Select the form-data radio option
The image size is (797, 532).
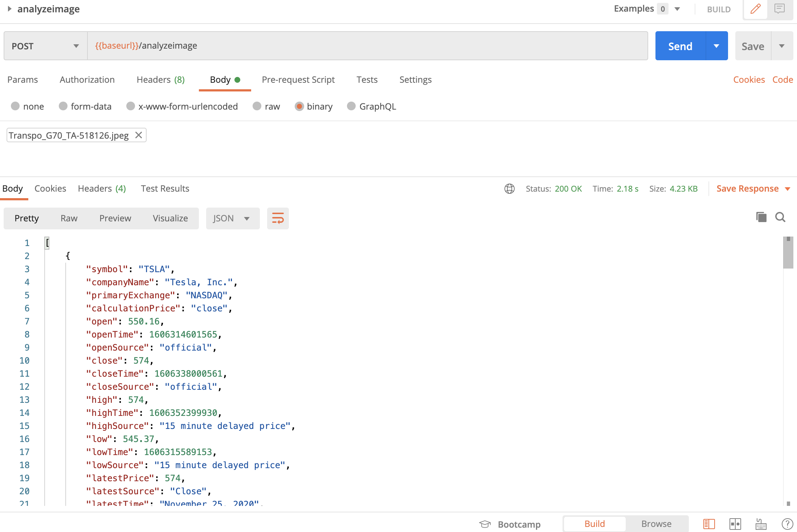[63, 106]
